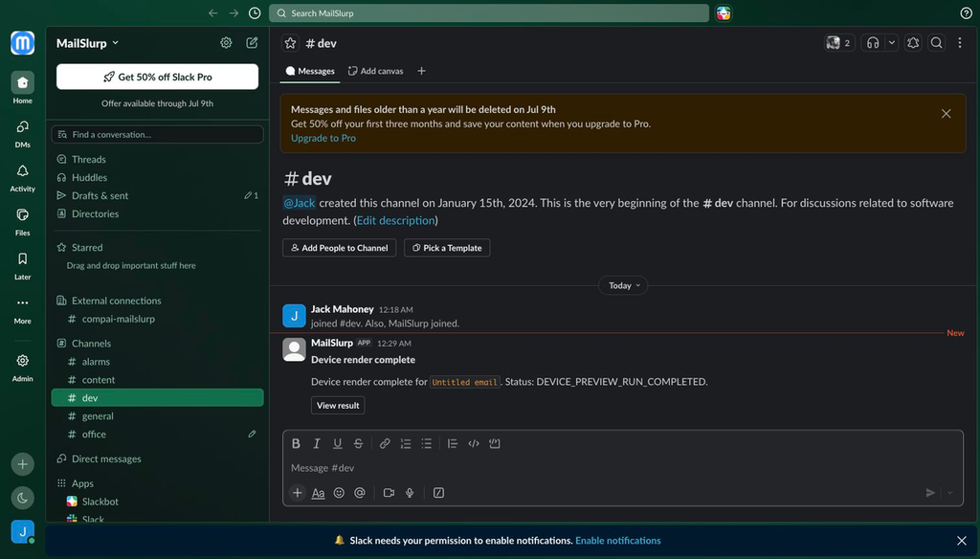Screen dimensions: 980x559
Task: Record a video clip
Action: (x=389, y=493)
